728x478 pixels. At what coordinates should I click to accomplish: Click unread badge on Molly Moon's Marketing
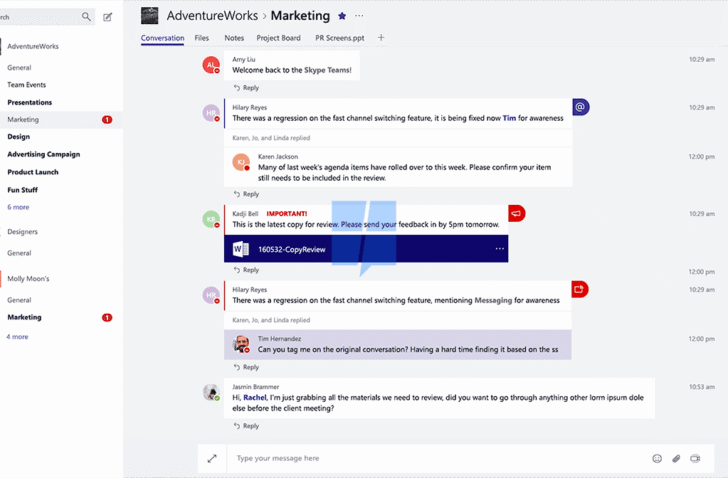coord(107,318)
